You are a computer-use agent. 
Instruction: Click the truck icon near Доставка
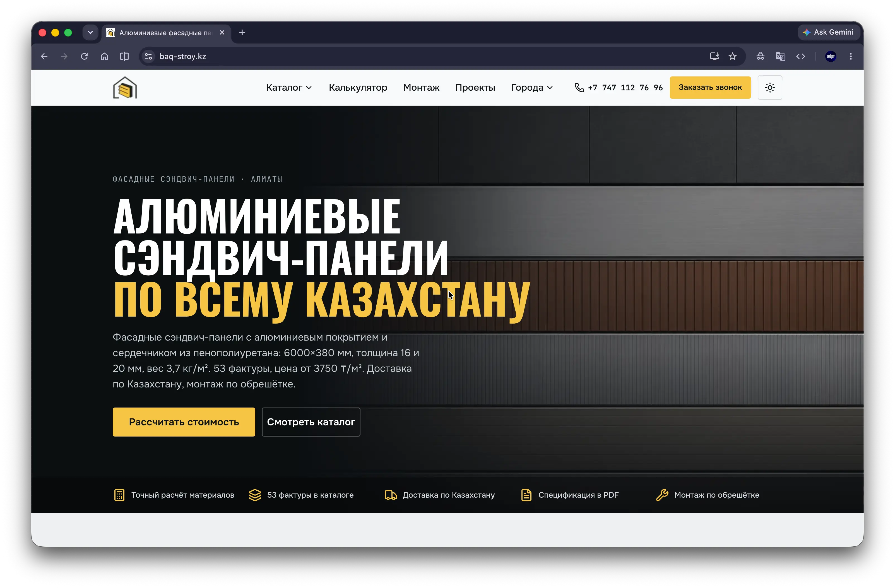tap(391, 495)
